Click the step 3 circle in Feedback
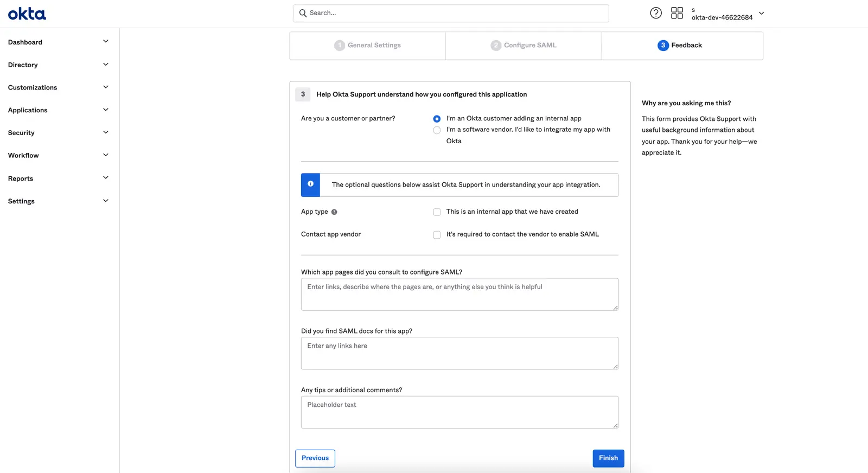This screenshot has width=868, height=473. (x=663, y=46)
